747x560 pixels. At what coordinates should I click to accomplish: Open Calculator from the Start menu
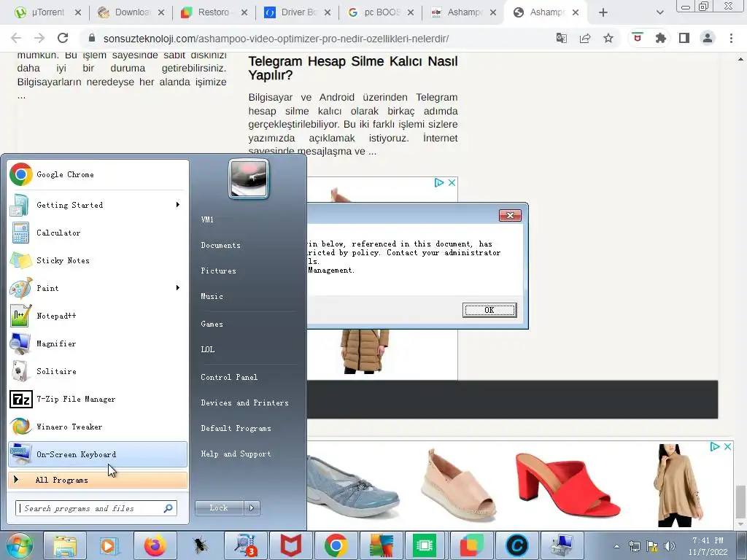coord(98,233)
